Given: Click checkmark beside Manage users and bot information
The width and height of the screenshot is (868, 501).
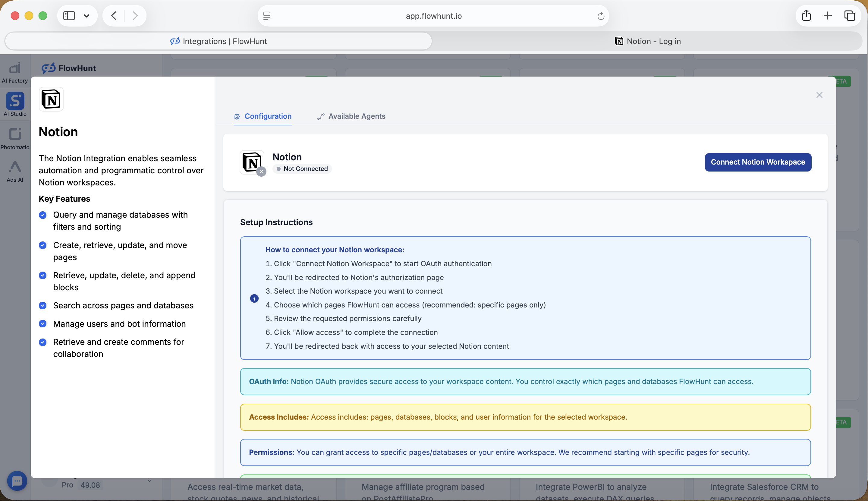Looking at the screenshot, I should point(43,324).
